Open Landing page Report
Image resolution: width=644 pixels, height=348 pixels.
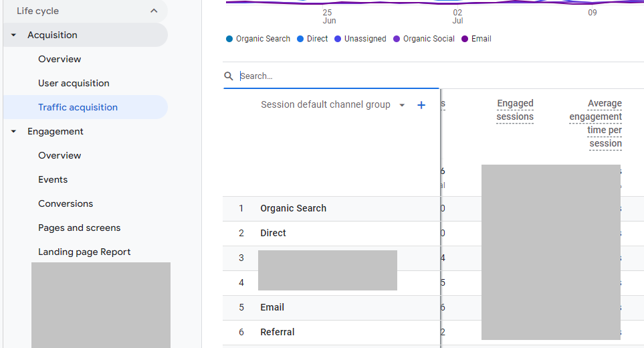point(84,252)
